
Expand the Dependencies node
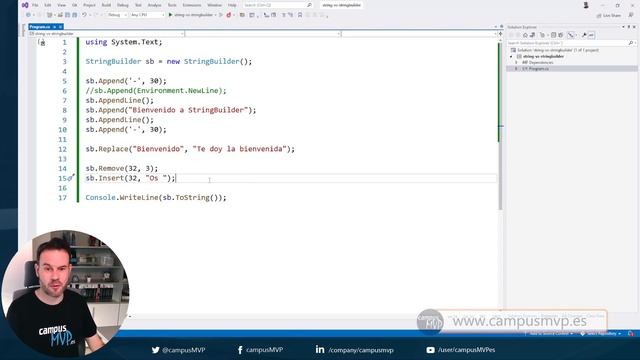coord(516,62)
